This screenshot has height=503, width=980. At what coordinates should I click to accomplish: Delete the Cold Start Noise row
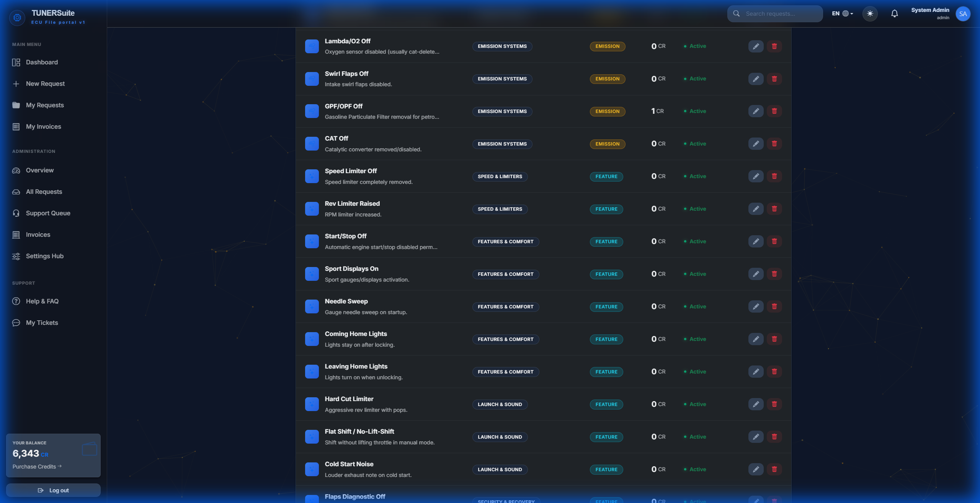(x=774, y=470)
